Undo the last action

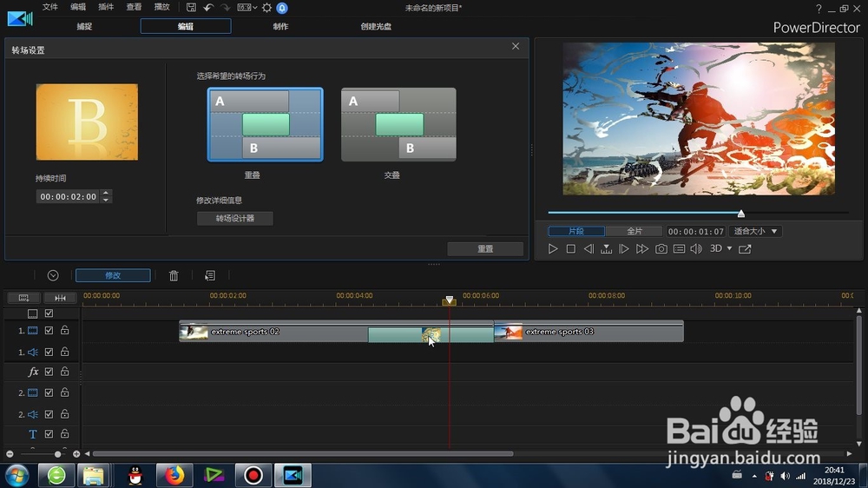(208, 8)
